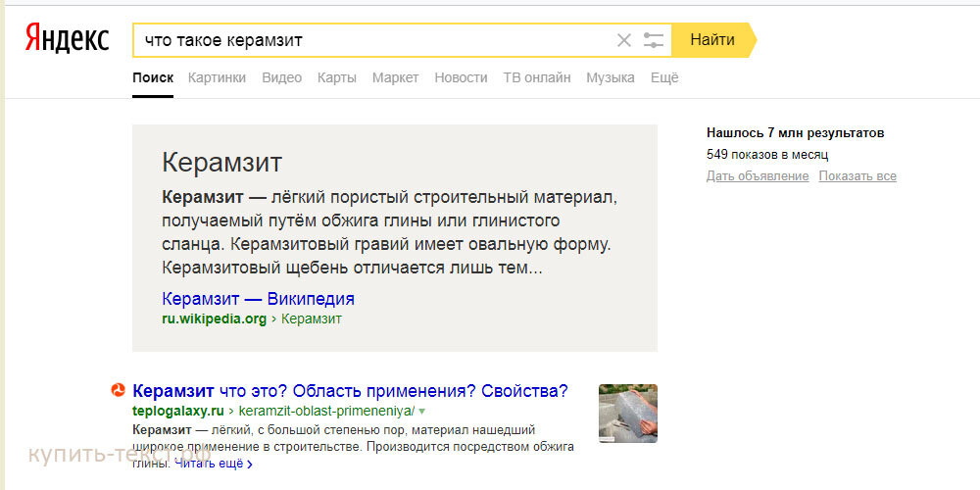
Task: Switch to the Картинки tab
Action: click(x=217, y=78)
